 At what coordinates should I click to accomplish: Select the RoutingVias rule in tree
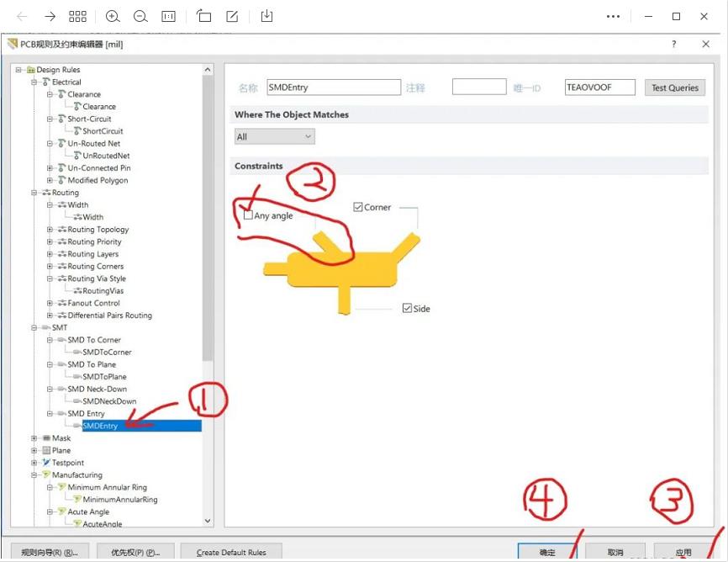[x=103, y=291]
